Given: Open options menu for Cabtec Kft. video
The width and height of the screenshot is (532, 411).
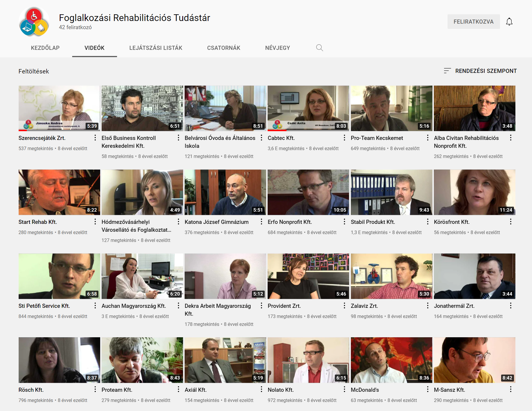Looking at the screenshot, I should [344, 138].
